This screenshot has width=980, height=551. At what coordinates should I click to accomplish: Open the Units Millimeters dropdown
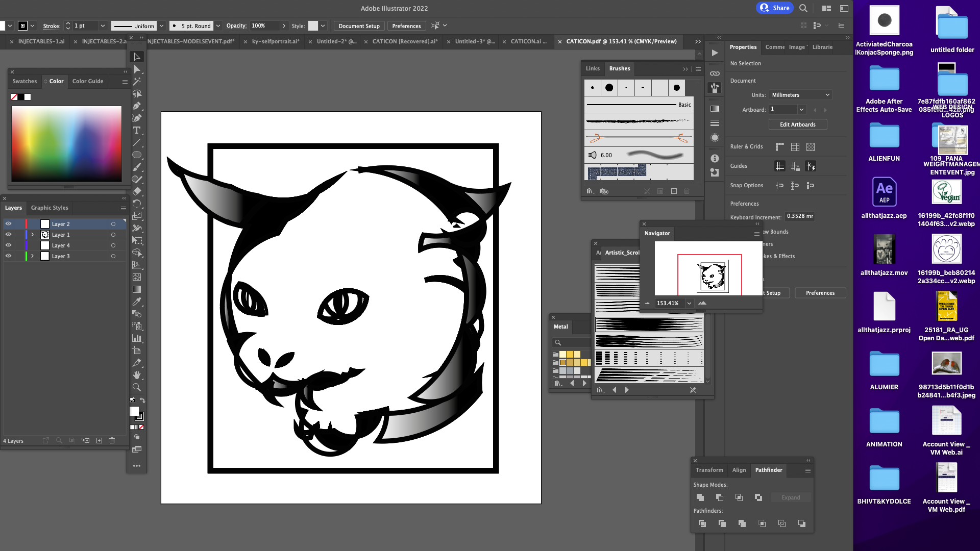coord(800,95)
